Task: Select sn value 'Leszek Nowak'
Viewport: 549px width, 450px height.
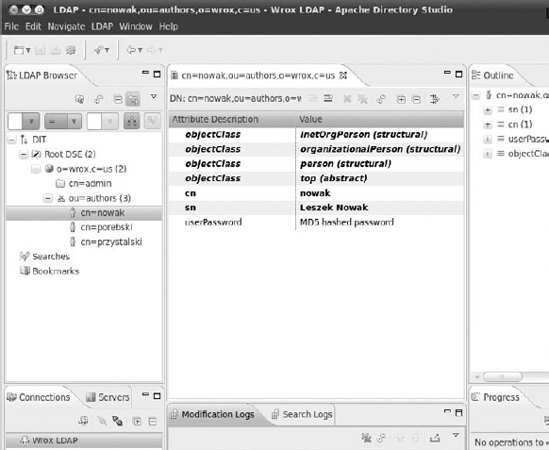Action: 334,208
